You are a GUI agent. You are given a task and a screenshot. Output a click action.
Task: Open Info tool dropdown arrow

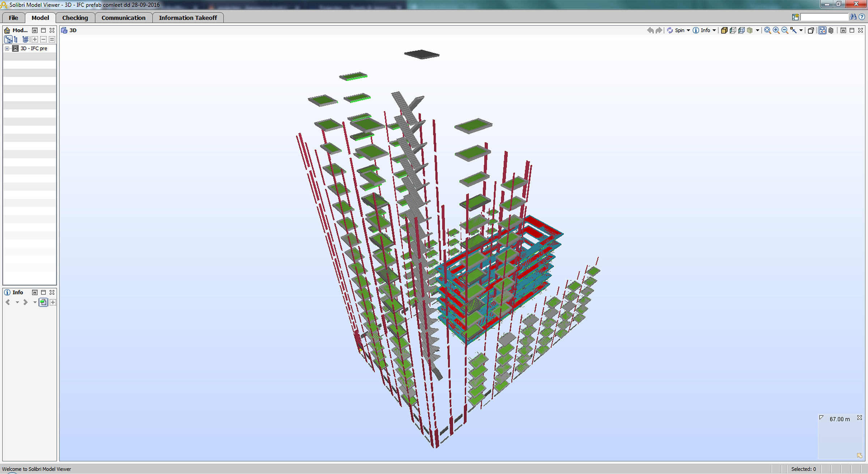(714, 30)
